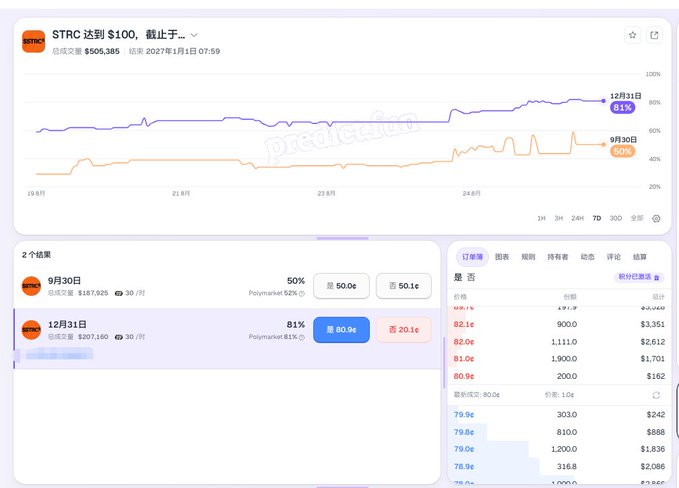This screenshot has width=679, height=488.
Task: Select the 79.0¢ bid price
Action: click(x=463, y=449)
